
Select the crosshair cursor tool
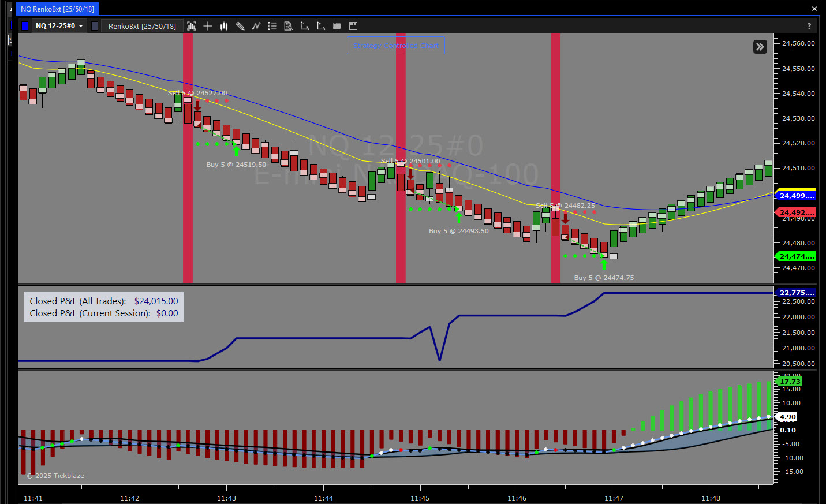tap(208, 26)
